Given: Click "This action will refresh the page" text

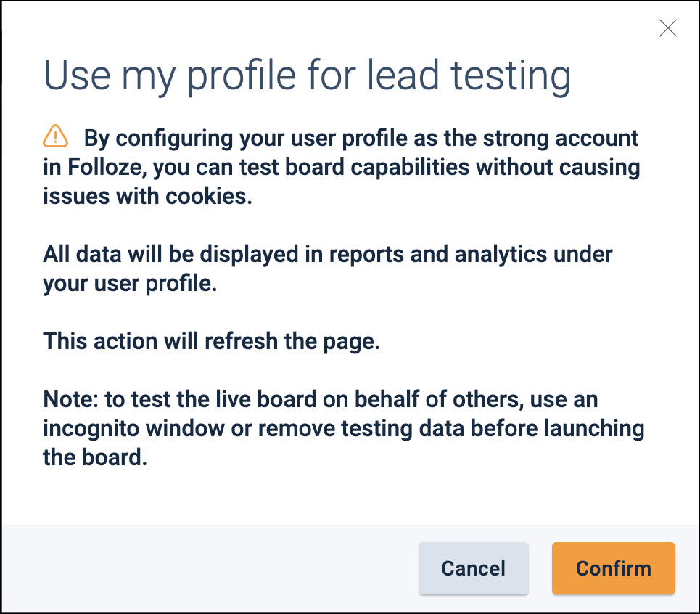Looking at the screenshot, I should point(212,342).
